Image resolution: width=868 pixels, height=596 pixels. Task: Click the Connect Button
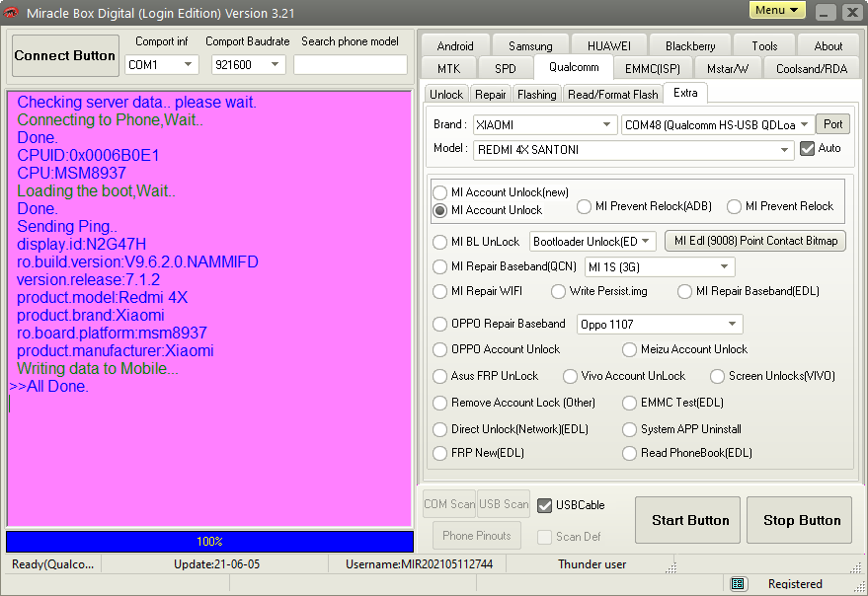65,55
